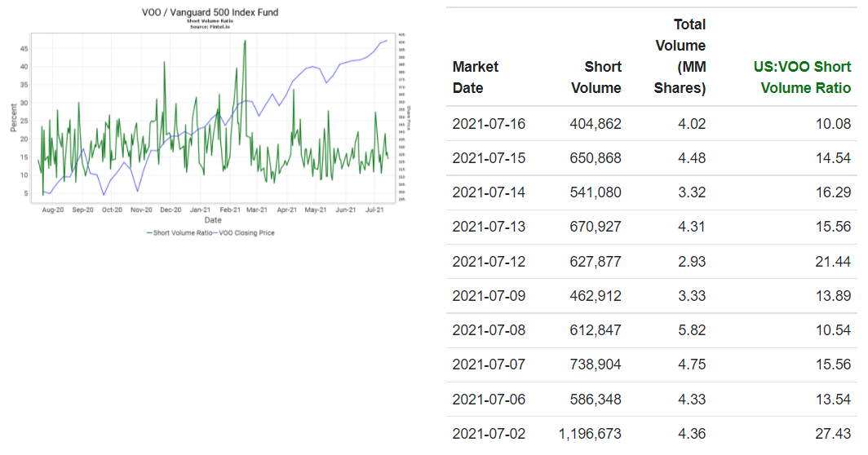Select date cell 2021-07-13
Image resolution: width=868 pixels, height=455 pixels.
489,227
